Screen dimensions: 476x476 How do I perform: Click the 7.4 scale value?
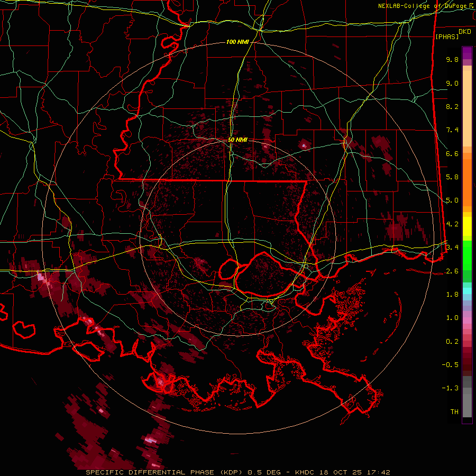452,130
